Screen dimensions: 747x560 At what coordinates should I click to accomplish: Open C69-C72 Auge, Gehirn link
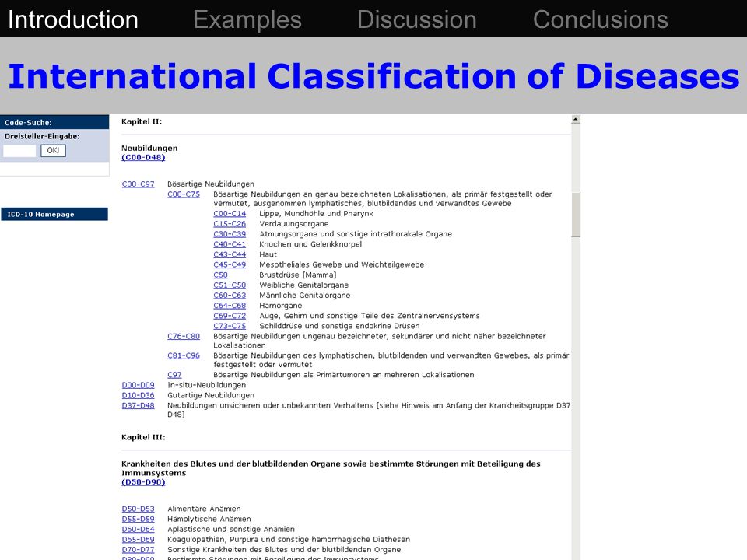230,316
